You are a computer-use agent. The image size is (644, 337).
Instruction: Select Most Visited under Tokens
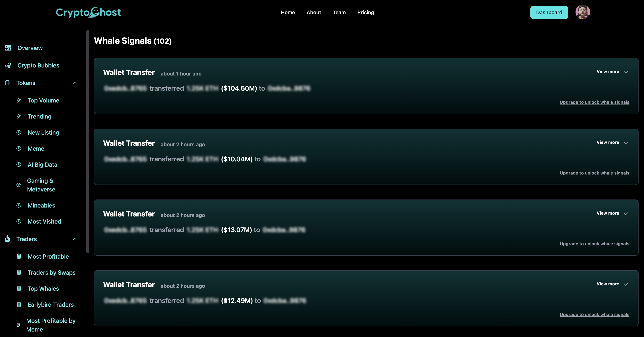pos(44,221)
